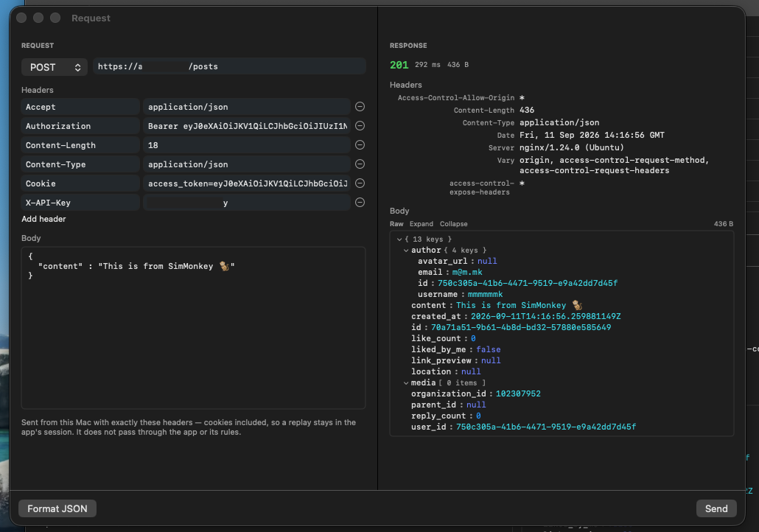Edit the X-API-Key value field
The image size is (759, 532).
[x=247, y=203]
